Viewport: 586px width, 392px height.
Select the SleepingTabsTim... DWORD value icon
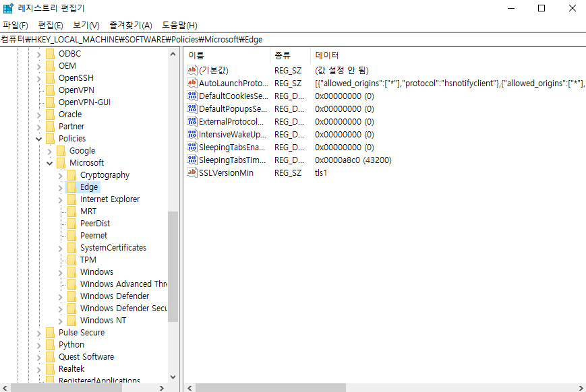(192, 160)
